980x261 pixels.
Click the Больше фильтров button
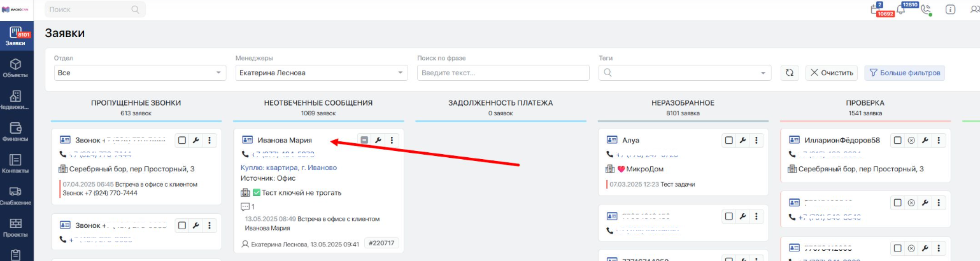pyautogui.click(x=904, y=73)
